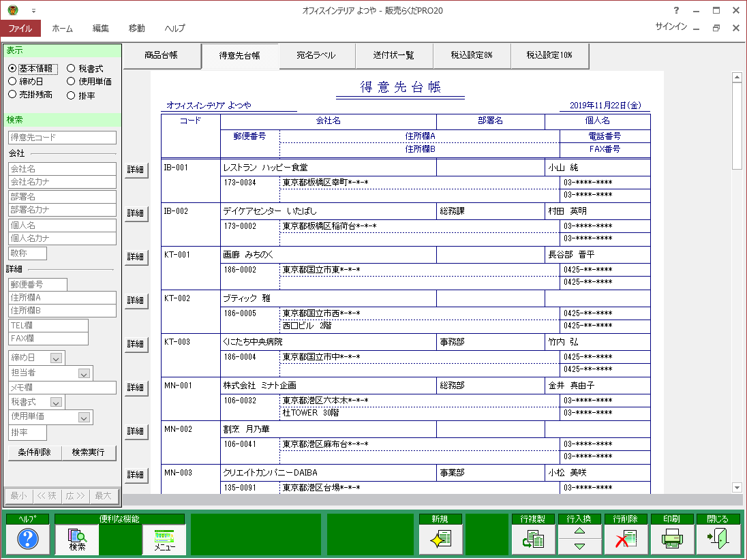
Task: Click the 検索実行 button
Action: pyautogui.click(x=89, y=452)
